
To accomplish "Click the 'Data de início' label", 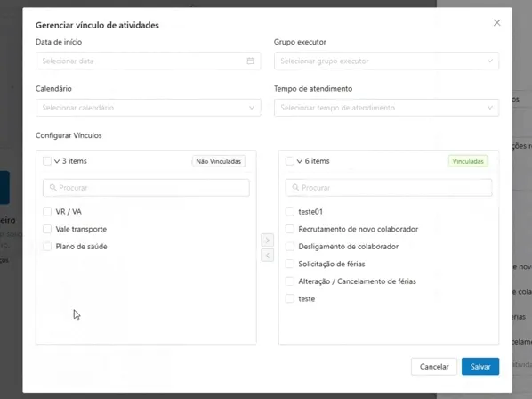I will pos(59,42).
